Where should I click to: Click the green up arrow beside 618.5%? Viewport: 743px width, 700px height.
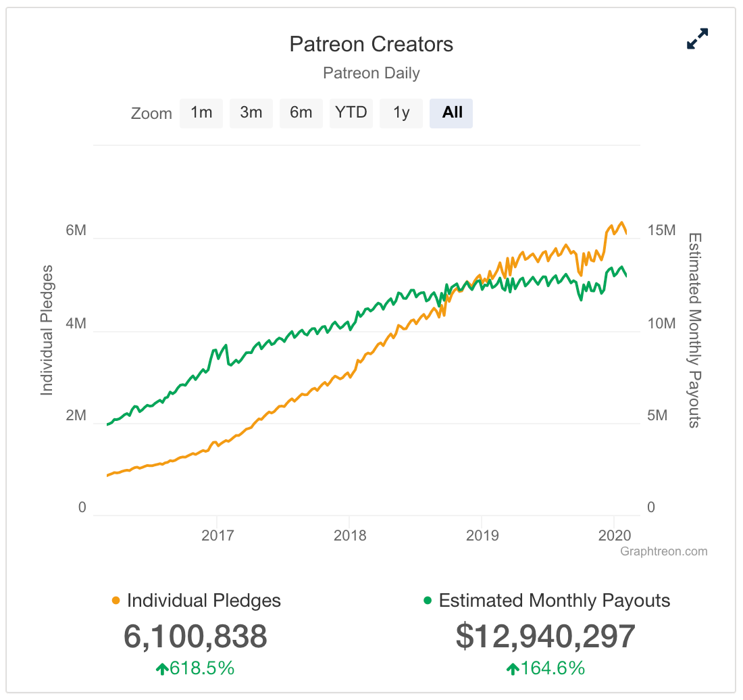click(x=162, y=668)
